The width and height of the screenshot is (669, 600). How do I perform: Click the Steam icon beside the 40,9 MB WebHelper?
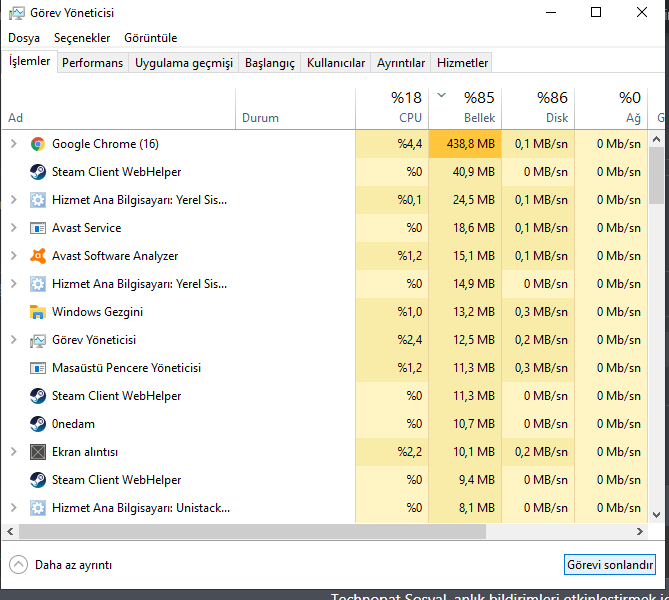(38, 172)
